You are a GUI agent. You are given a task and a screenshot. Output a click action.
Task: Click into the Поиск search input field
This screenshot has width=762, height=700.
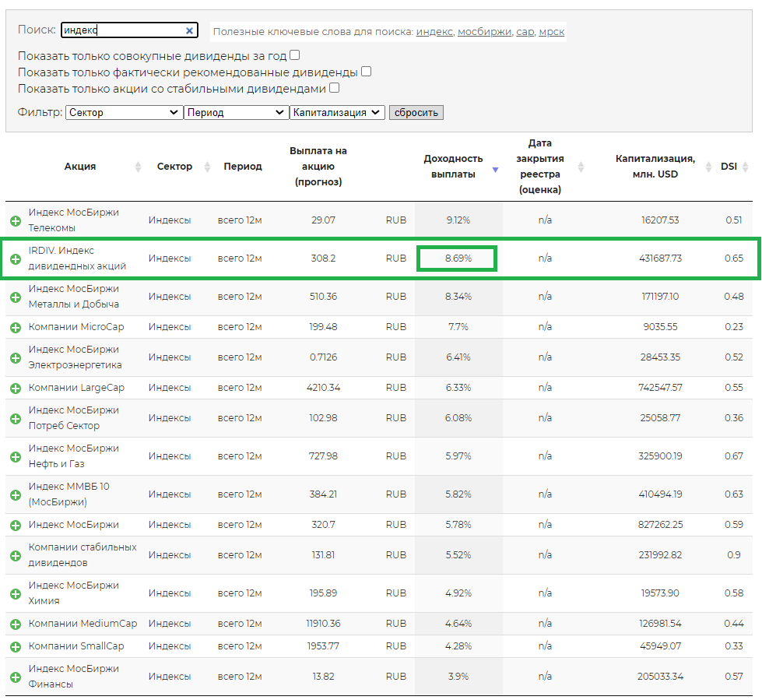pyautogui.click(x=121, y=30)
